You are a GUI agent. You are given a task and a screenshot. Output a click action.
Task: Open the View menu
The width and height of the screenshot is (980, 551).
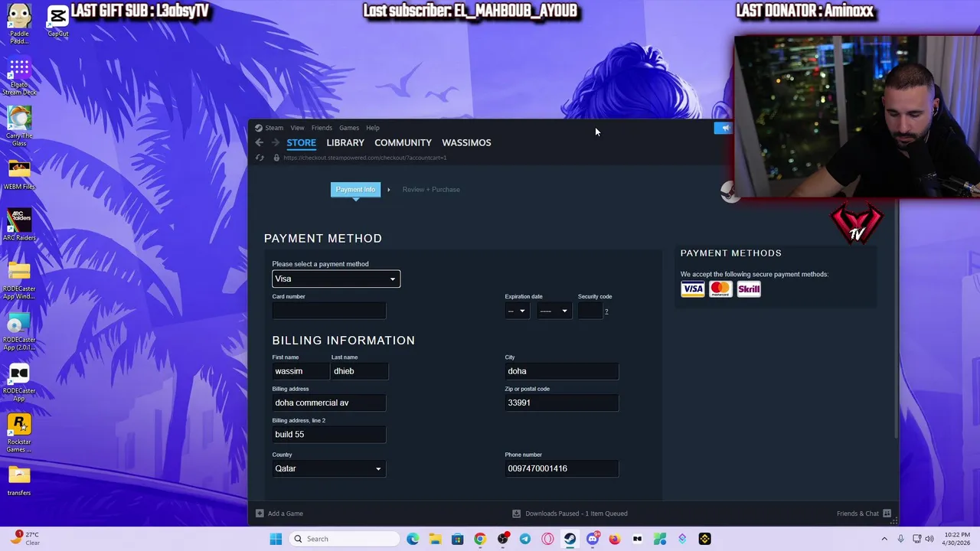click(297, 128)
